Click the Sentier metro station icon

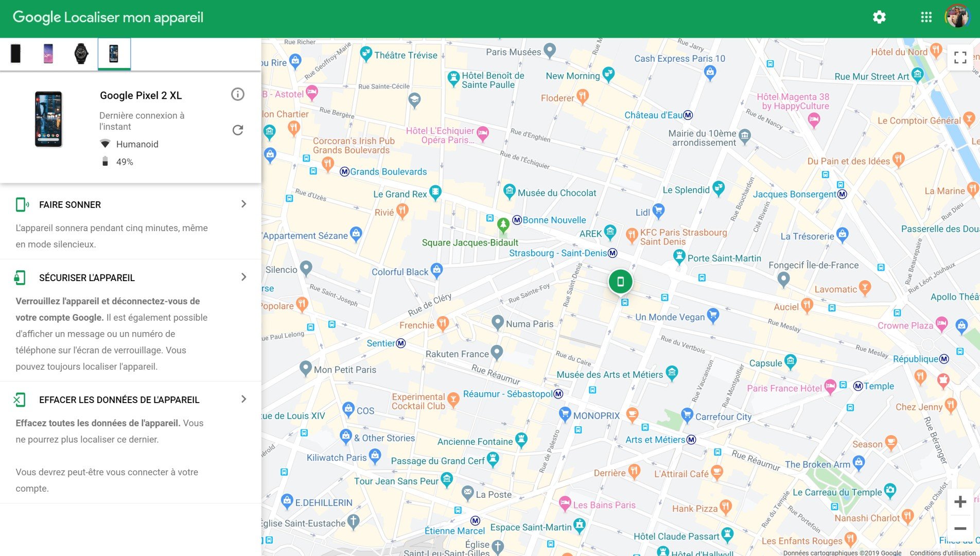(401, 343)
